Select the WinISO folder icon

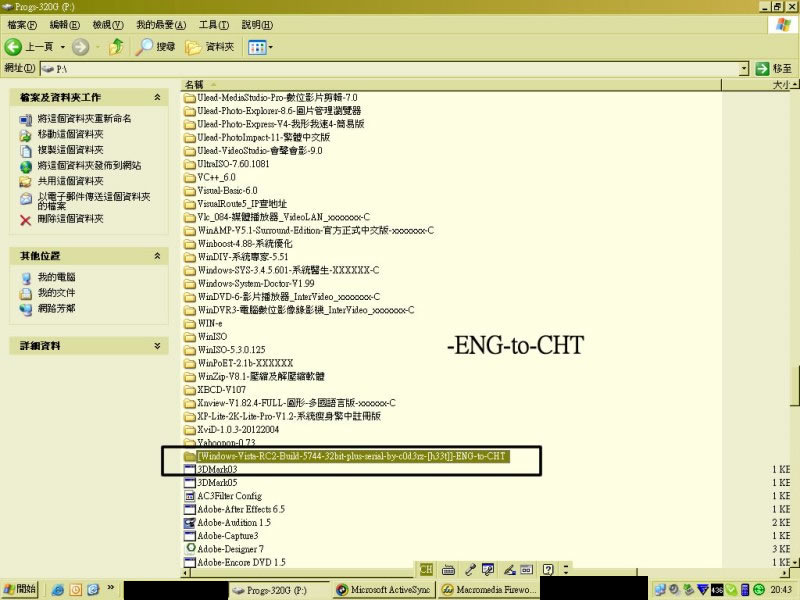pyautogui.click(x=190, y=337)
